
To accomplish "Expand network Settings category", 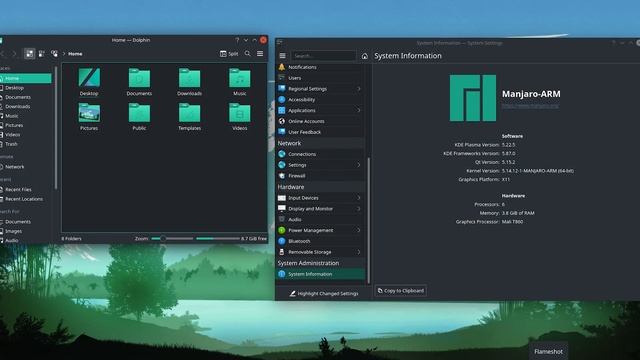I will (x=320, y=165).
